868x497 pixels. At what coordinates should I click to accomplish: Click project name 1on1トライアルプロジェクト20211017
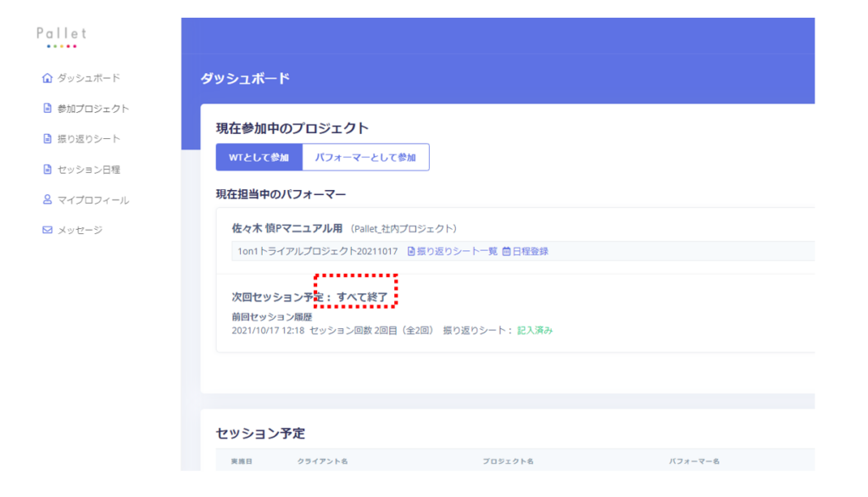318,252
